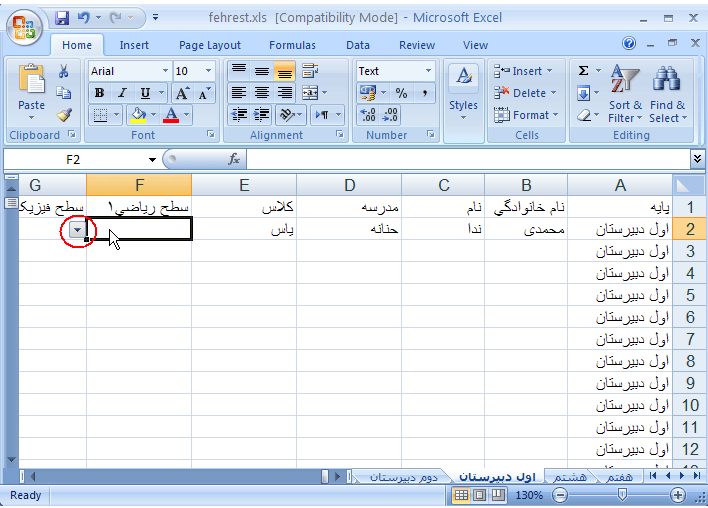Screen dimensions: 708x508
Task: Click the Sort & Filter icon
Action: [625, 81]
